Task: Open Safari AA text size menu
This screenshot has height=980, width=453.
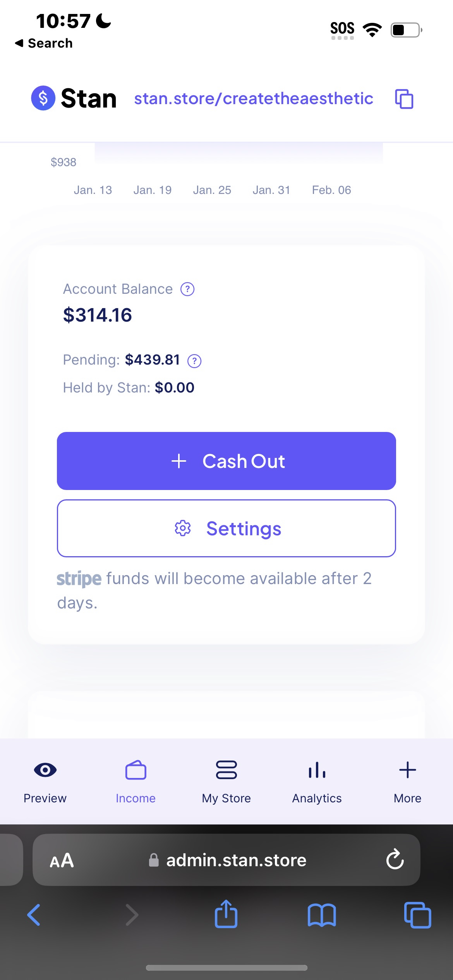Action: (x=62, y=860)
